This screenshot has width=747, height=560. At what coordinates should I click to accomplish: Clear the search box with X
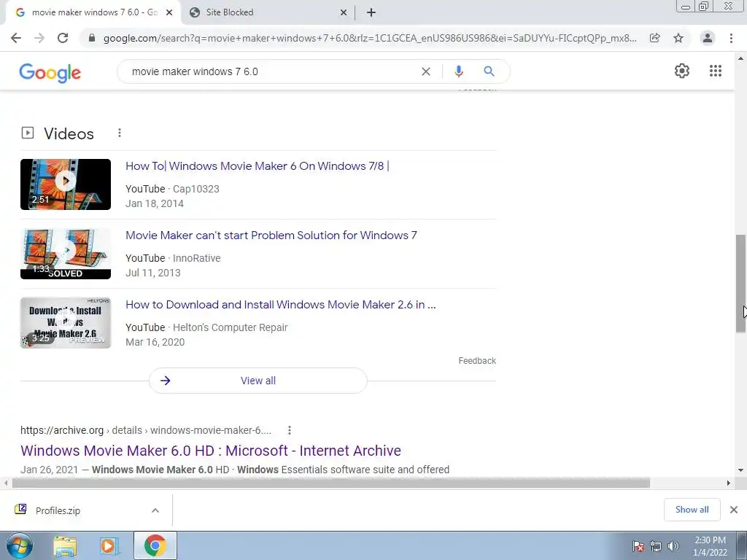[426, 71]
